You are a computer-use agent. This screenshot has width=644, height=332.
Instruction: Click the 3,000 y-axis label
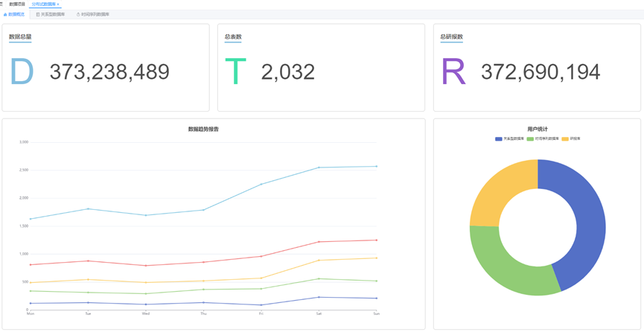pos(23,142)
